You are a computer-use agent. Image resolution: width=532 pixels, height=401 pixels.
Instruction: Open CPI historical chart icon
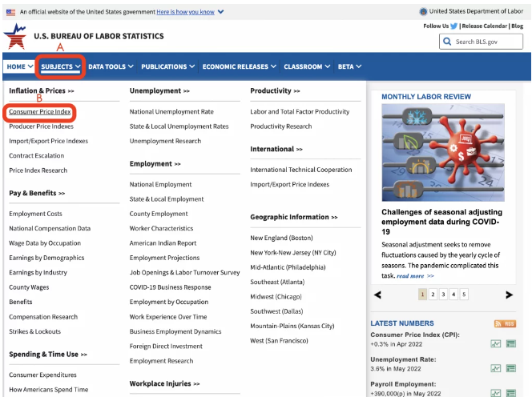[496, 343]
